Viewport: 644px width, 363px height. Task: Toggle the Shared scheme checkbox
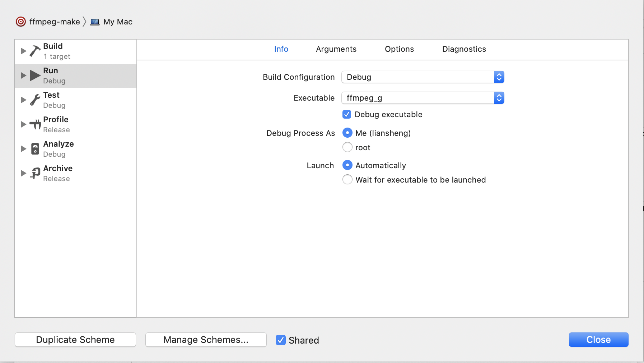pyautogui.click(x=280, y=340)
